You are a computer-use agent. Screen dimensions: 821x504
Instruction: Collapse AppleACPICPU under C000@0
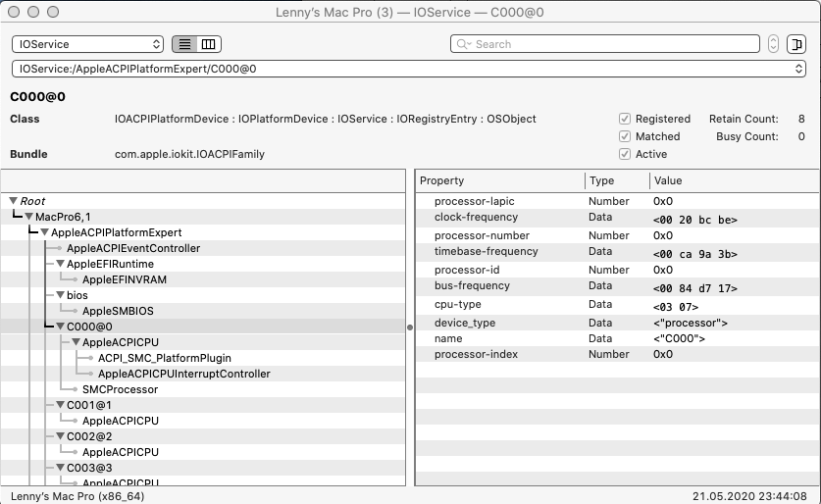[77, 342]
